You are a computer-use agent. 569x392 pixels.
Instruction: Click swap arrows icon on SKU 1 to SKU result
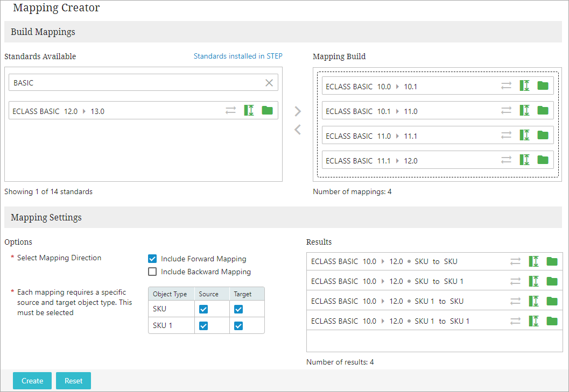click(x=515, y=301)
